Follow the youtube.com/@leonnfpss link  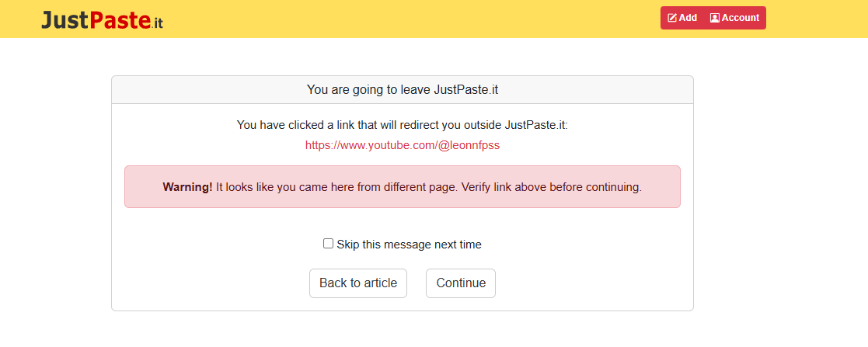coord(403,145)
